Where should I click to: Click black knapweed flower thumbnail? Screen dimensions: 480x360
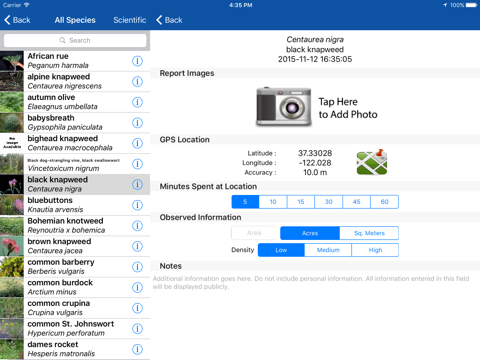pyautogui.click(x=12, y=185)
